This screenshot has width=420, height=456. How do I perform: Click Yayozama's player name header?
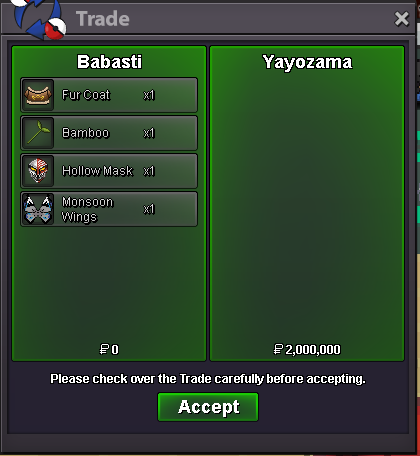point(307,62)
